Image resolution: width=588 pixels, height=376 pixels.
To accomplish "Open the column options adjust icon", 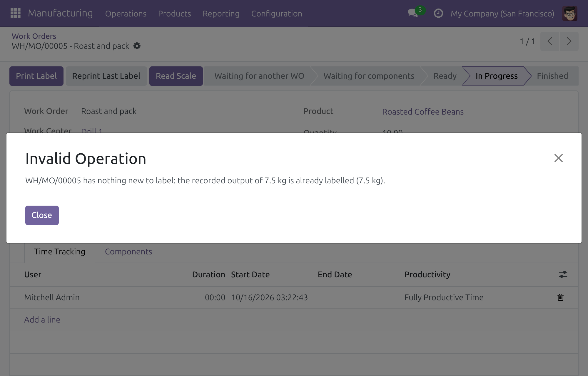I will pyautogui.click(x=563, y=274).
